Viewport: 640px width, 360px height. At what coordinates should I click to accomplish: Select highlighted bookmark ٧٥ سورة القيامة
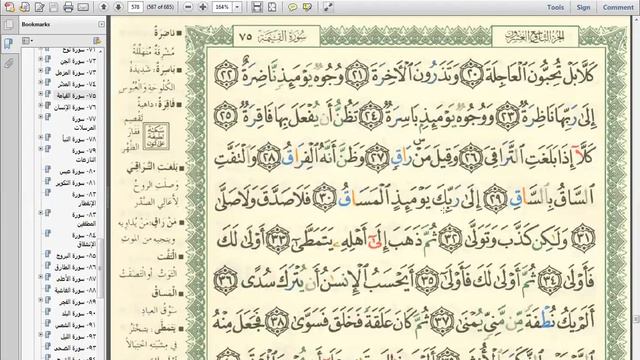(75, 96)
